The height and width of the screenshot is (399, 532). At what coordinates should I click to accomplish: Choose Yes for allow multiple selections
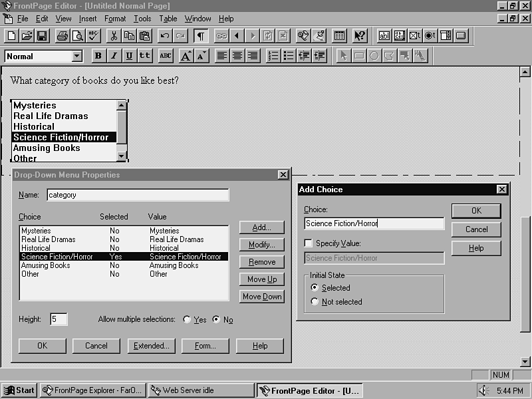(186, 320)
